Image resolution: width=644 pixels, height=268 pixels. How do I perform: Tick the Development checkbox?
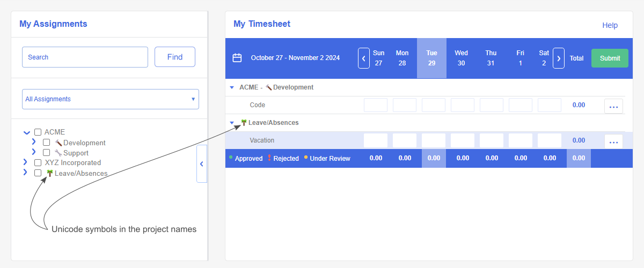[47, 143]
